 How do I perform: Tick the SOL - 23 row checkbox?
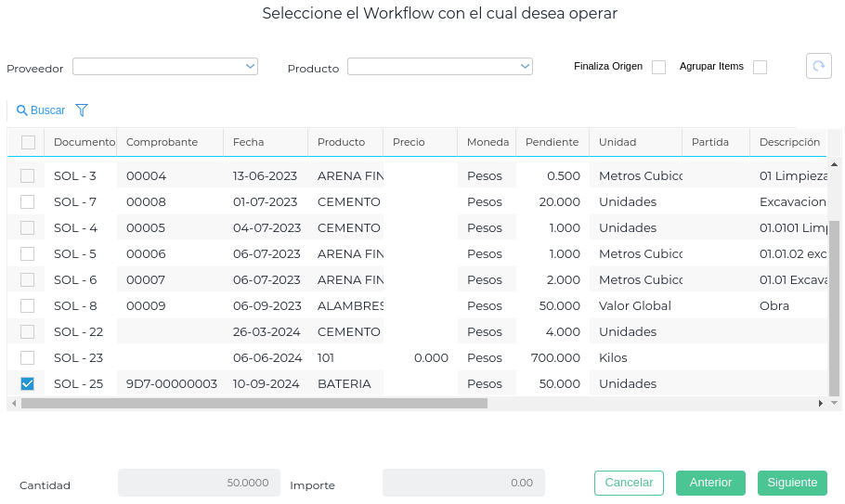28,357
